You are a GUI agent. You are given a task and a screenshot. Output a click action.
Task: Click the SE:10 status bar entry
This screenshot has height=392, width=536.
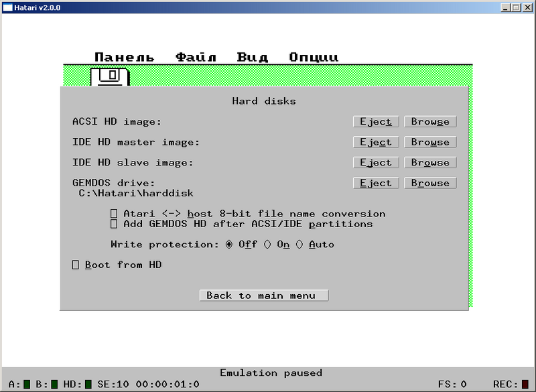(x=113, y=384)
